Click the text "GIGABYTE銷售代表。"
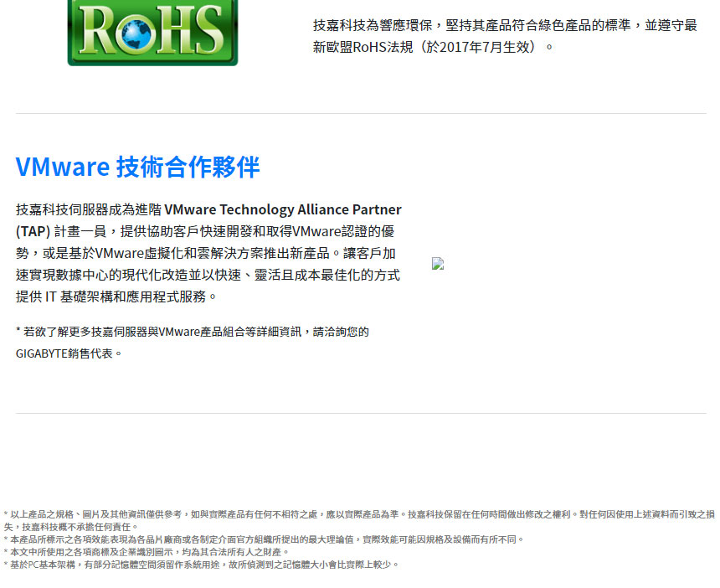This screenshot has width=720, height=588. click(69, 353)
